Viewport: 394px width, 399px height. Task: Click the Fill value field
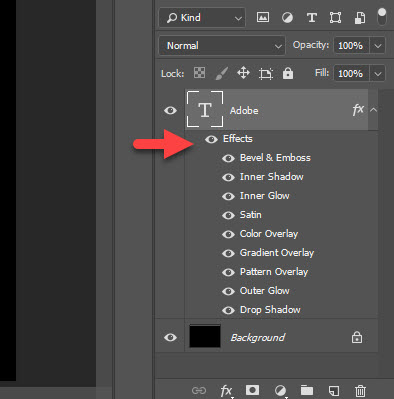coord(351,73)
